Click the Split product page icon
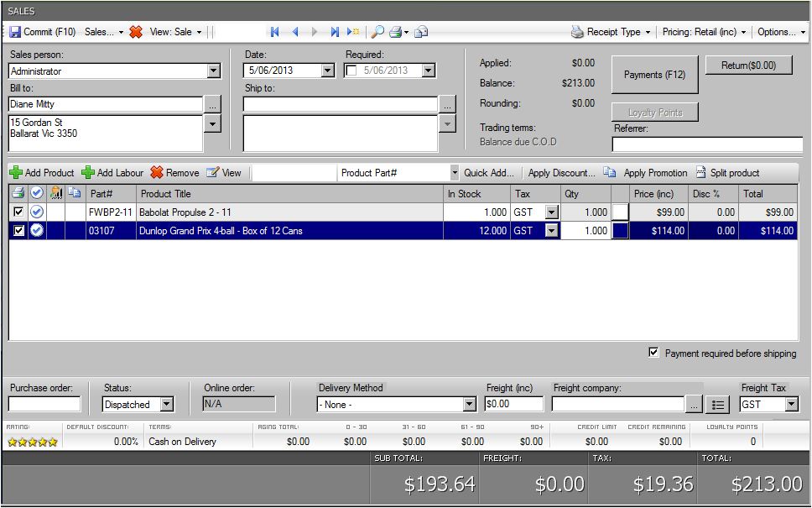The width and height of the screenshot is (812, 508). [700, 172]
